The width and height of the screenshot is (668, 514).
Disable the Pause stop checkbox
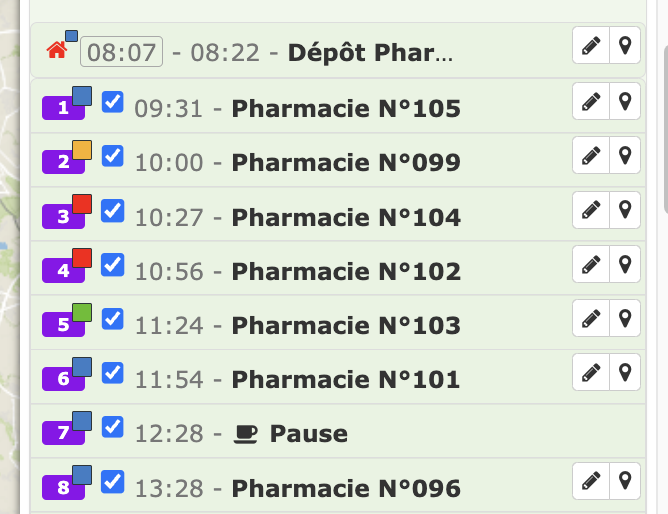[113, 428]
